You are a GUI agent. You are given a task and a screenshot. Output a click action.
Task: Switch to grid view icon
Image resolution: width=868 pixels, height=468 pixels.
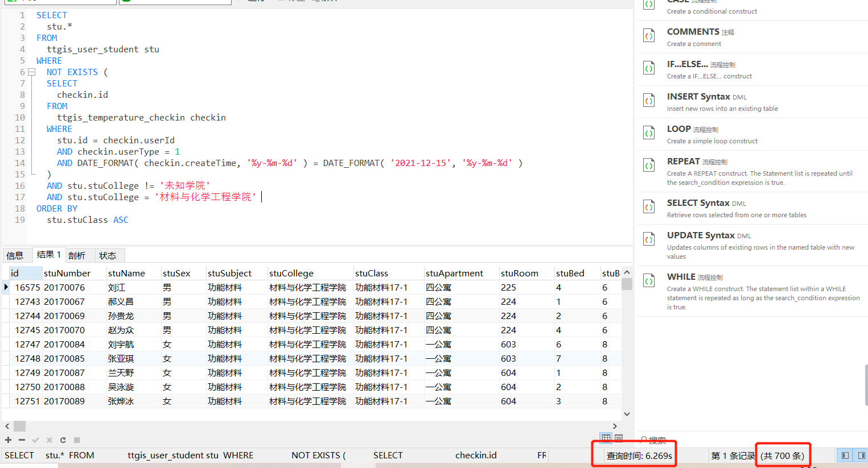(606, 438)
